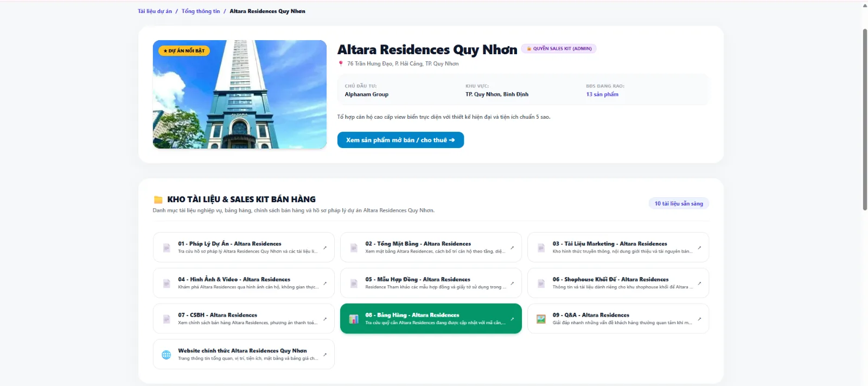This screenshot has height=386, width=868.
Task: Click Xem sản phẩm mở bán / cho thuê
Action: pyautogui.click(x=400, y=140)
